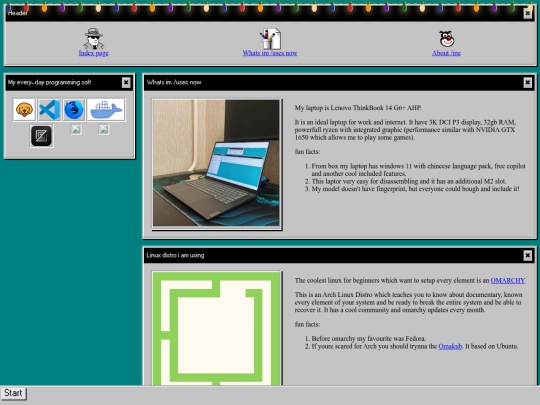This screenshot has height=405, width=540.
Task: Follow the OMARCHY link
Action: point(508,280)
